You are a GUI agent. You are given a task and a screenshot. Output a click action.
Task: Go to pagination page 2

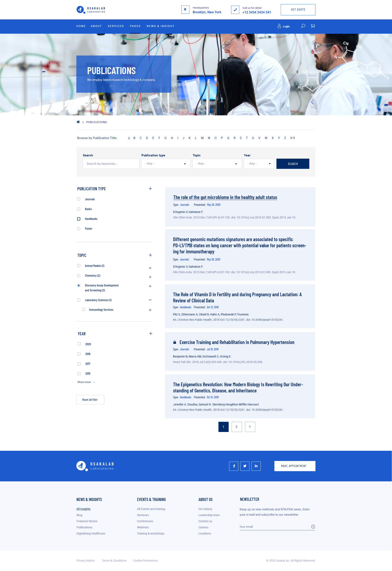tap(236, 427)
